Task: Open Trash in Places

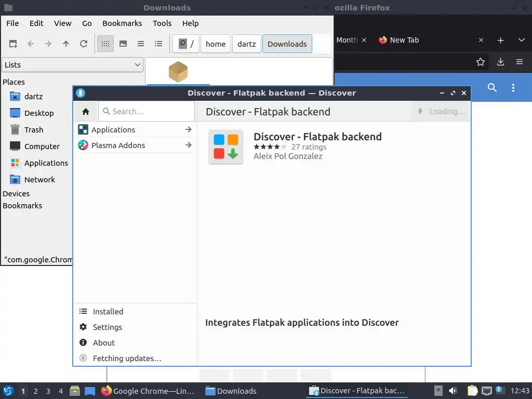Action: click(x=27, y=130)
